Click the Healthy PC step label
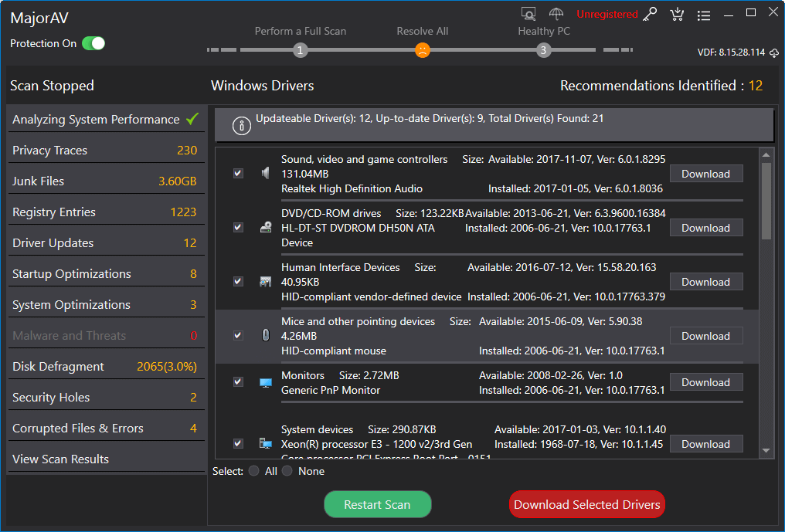The width and height of the screenshot is (785, 532). click(x=544, y=31)
